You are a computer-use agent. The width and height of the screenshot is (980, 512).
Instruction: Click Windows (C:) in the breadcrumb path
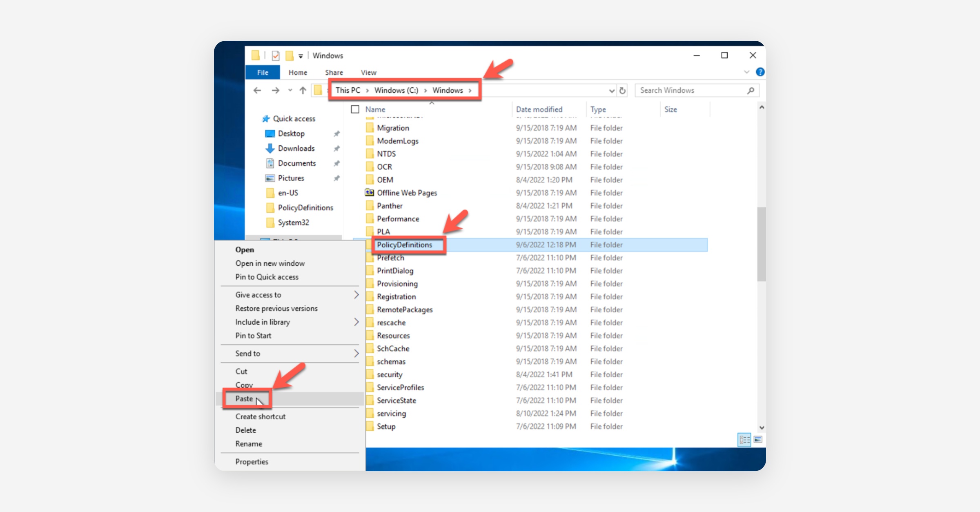coord(396,90)
